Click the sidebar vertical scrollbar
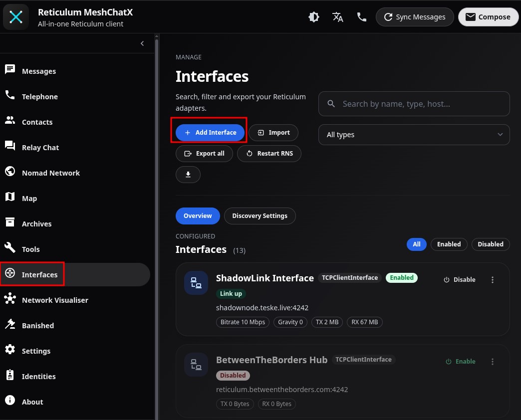Viewport: 521px width, 420px height. [x=157, y=229]
